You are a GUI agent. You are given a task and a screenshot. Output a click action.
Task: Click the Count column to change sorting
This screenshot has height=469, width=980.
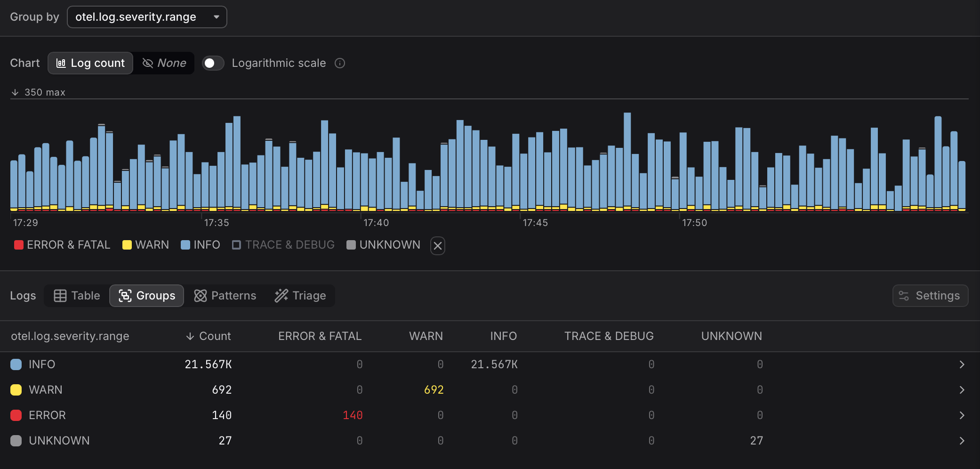(x=209, y=336)
